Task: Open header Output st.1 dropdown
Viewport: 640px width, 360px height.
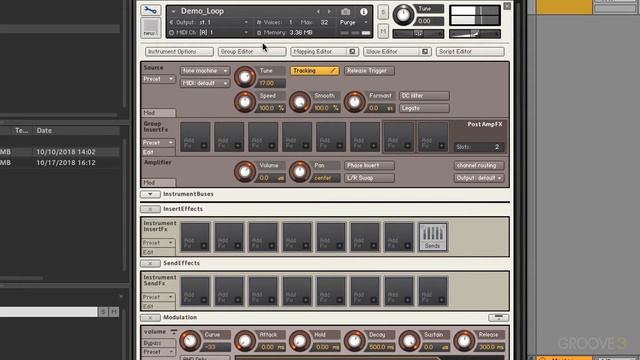Action: [209, 22]
